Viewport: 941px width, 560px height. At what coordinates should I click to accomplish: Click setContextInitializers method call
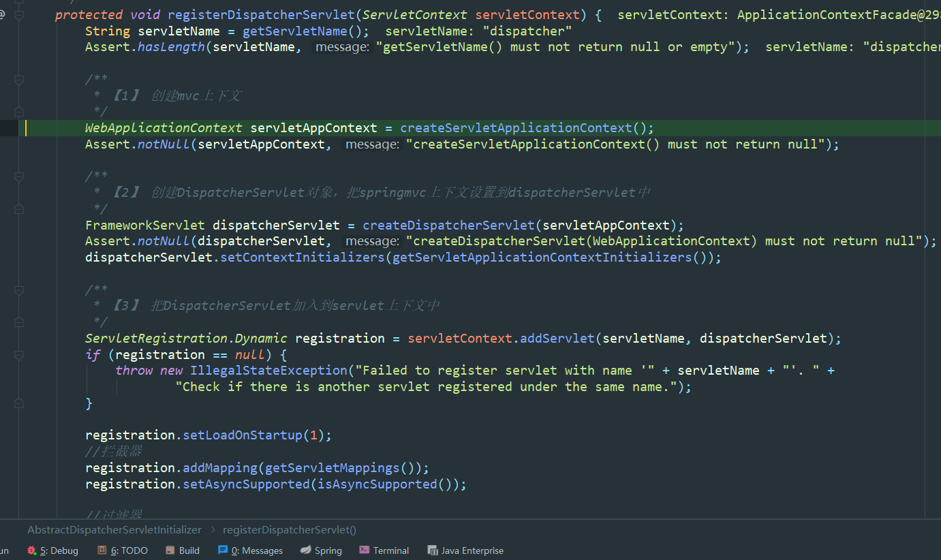click(303, 258)
